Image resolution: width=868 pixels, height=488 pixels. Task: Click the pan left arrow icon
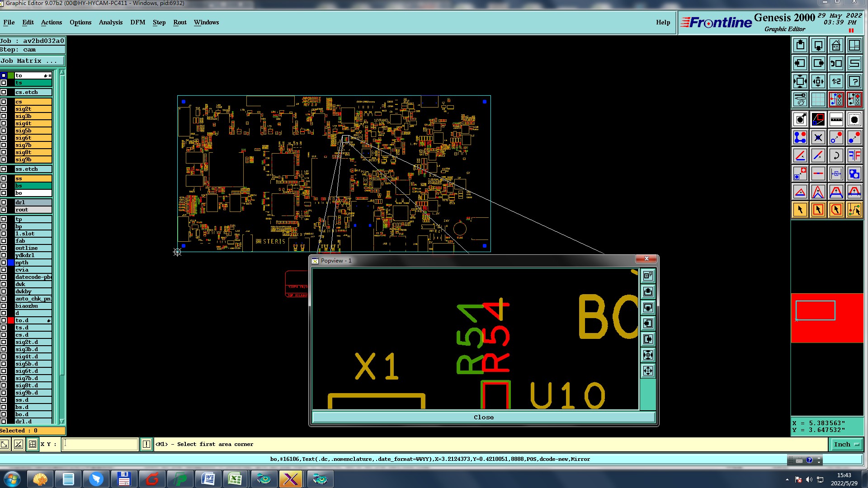click(x=800, y=63)
